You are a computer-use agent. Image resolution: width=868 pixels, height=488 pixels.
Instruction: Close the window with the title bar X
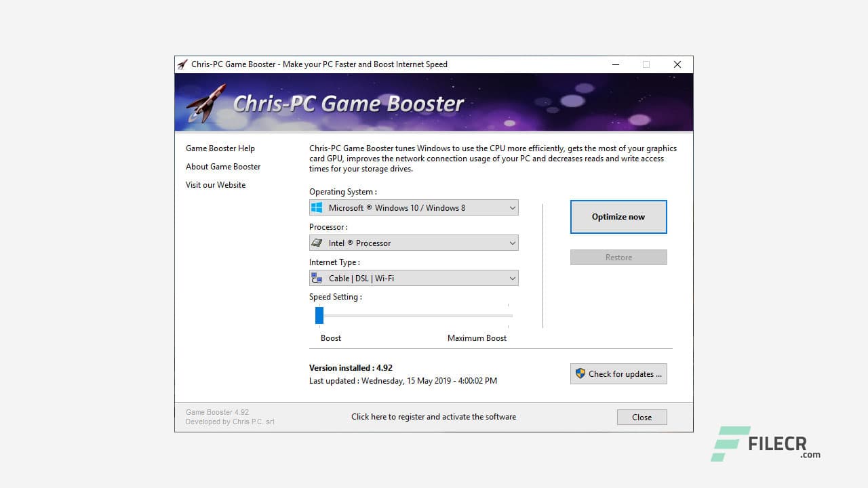tap(677, 64)
